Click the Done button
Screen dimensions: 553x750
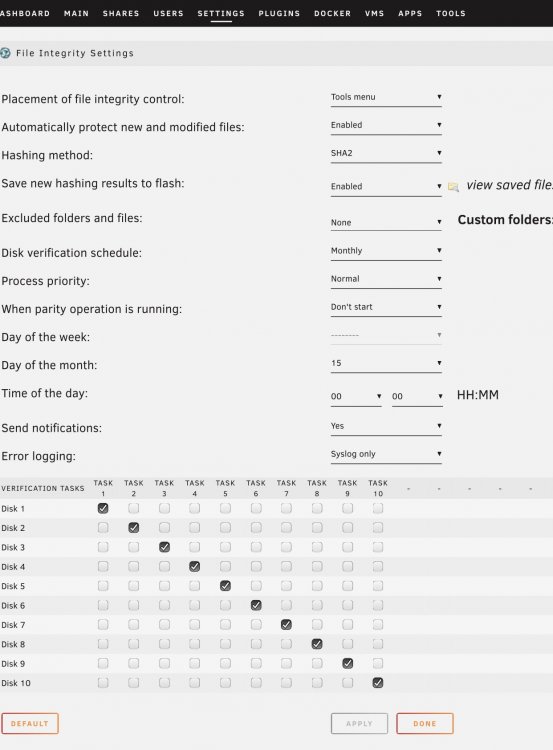coord(425,723)
